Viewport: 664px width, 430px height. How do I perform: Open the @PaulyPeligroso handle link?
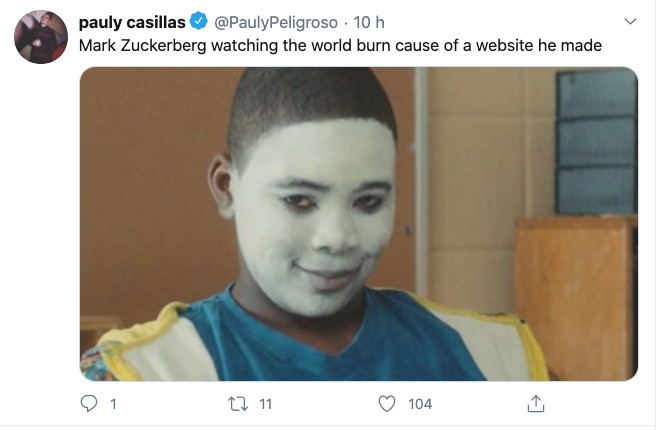coord(276,22)
